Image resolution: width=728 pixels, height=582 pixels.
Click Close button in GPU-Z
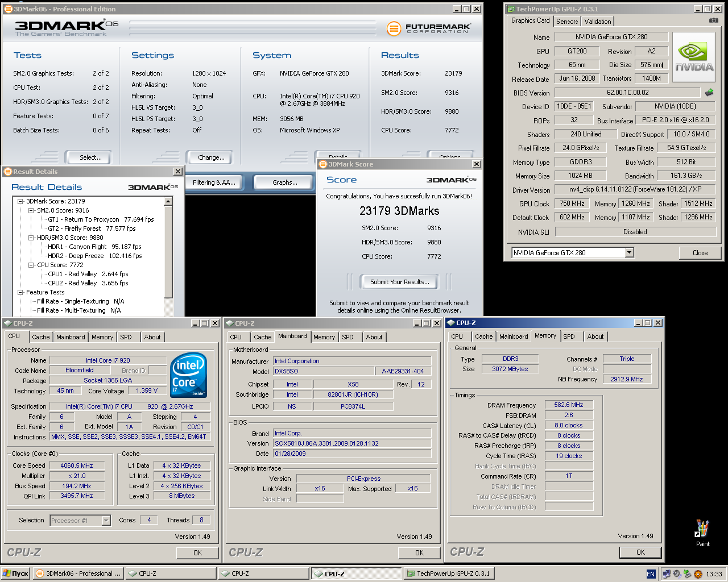[x=700, y=253]
